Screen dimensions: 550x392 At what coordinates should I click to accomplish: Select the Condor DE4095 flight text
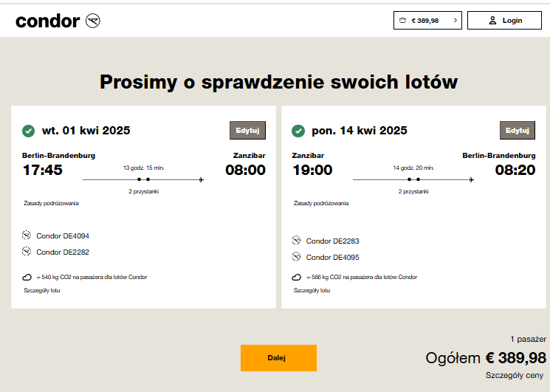coord(332,258)
